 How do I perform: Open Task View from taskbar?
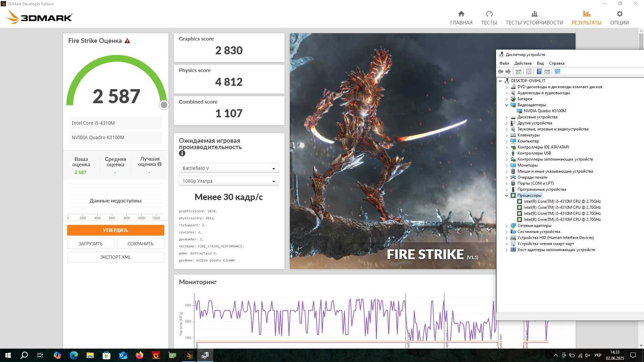40,355
